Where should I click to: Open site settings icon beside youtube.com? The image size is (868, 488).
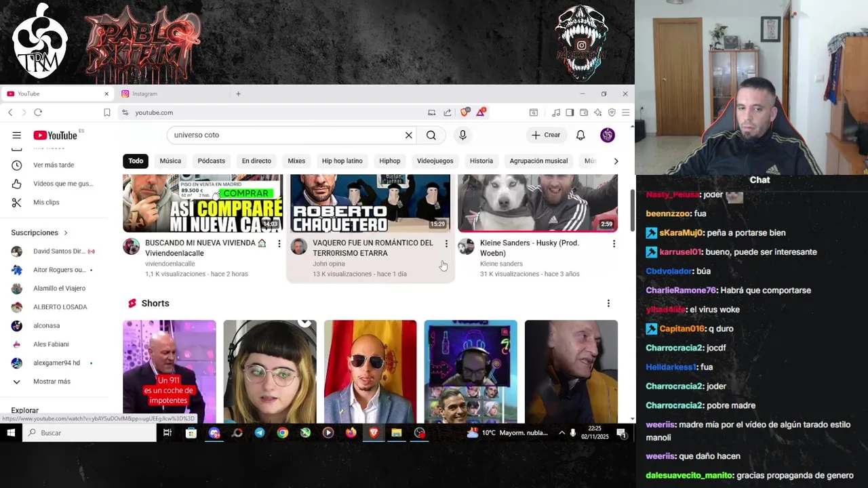(x=124, y=113)
